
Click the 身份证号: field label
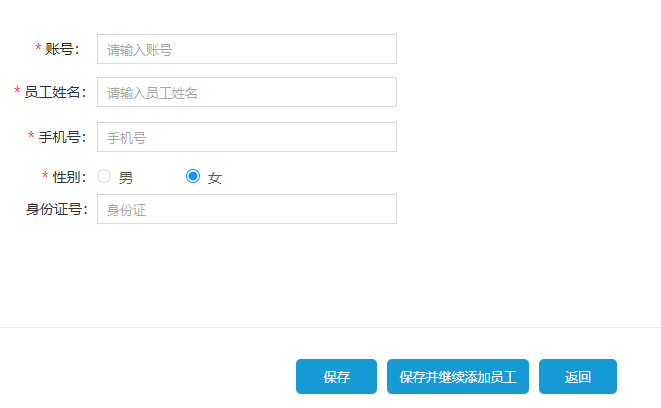[x=56, y=209]
